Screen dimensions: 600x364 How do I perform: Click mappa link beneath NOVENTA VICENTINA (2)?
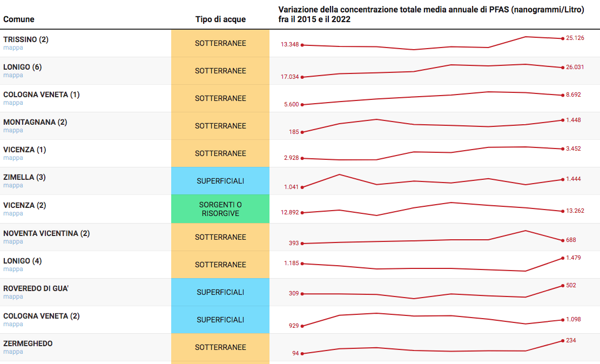[13, 241]
